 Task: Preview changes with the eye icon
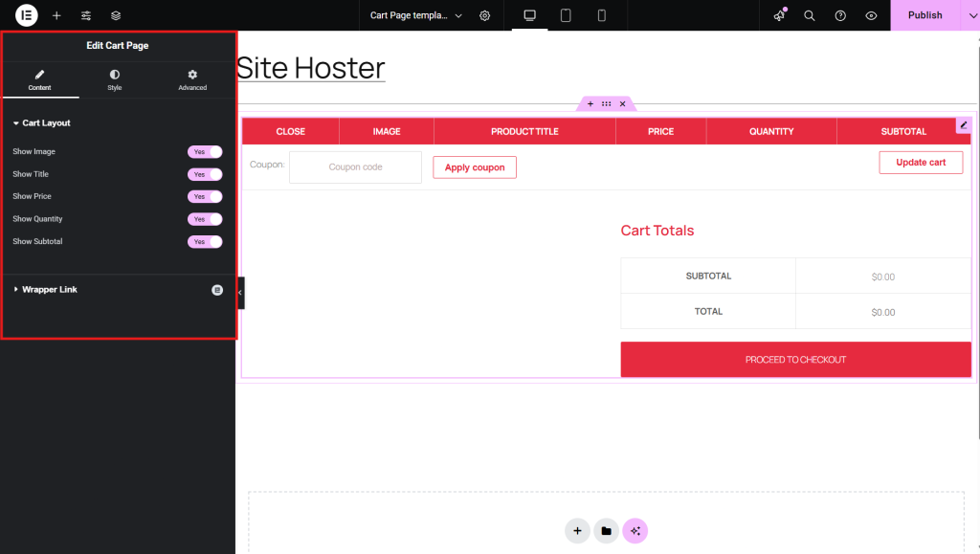[871, 15]
